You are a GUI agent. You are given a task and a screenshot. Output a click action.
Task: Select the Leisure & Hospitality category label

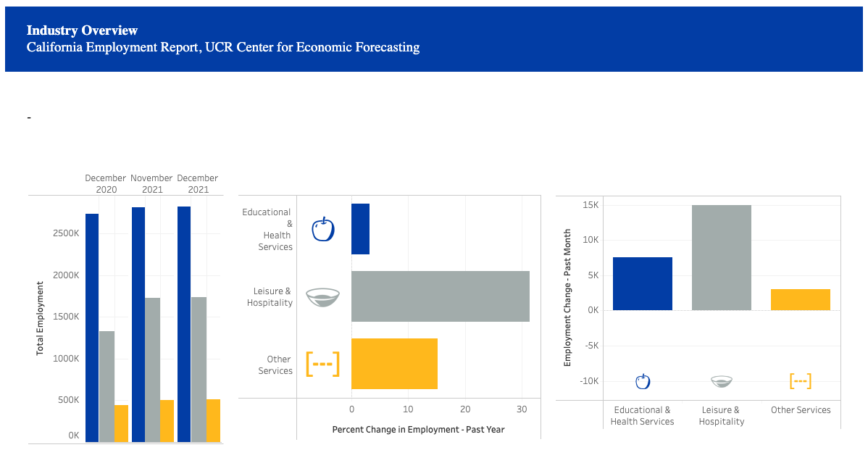tap(268, 297)
